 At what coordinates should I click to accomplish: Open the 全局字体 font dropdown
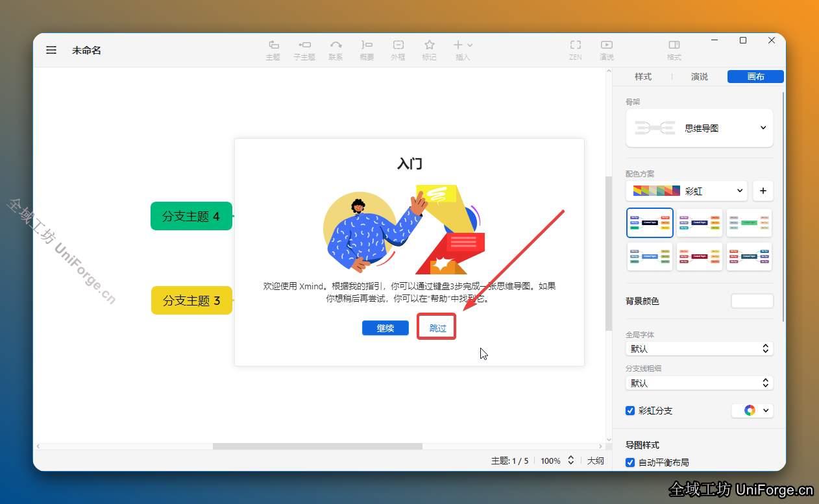click(700, 348)
